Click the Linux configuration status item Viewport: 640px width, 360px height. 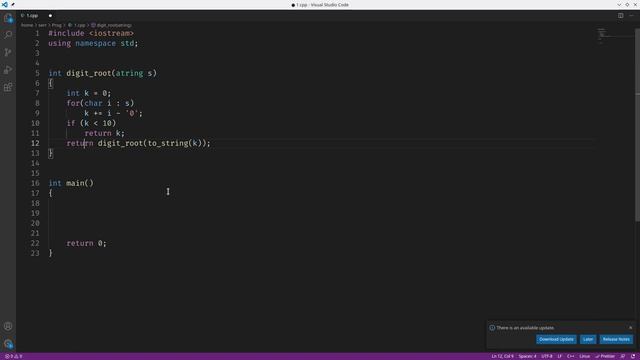(x=584, y=356)
